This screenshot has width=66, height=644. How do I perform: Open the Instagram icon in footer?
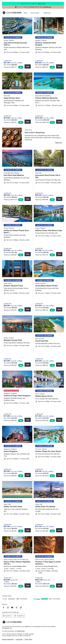[8, 607]
